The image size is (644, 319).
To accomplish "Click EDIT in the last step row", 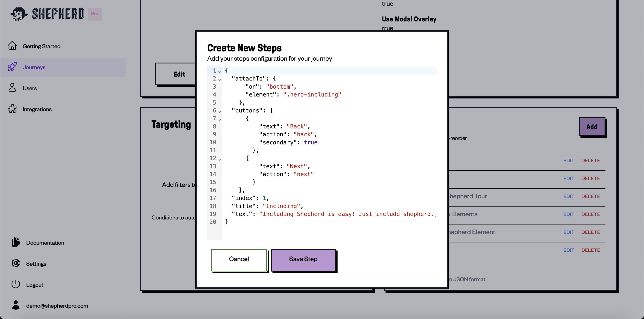I will pyautogui.click(x=568, y=250).
